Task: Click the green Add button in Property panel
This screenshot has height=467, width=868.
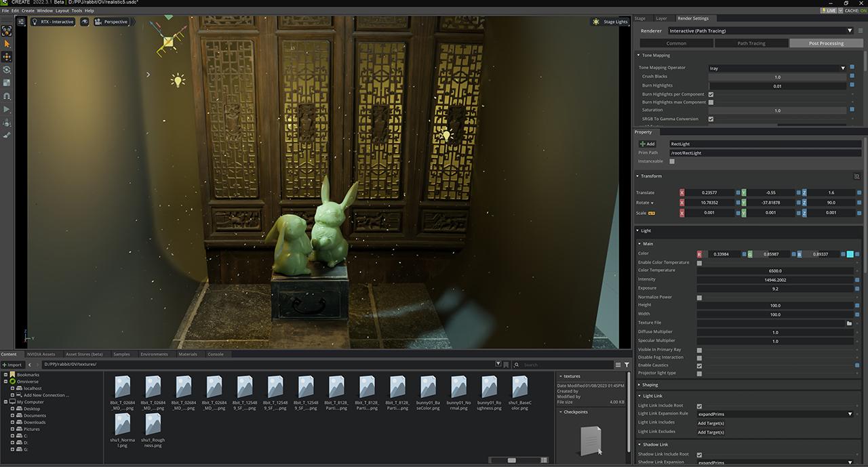Action: (x=647, y=143)
